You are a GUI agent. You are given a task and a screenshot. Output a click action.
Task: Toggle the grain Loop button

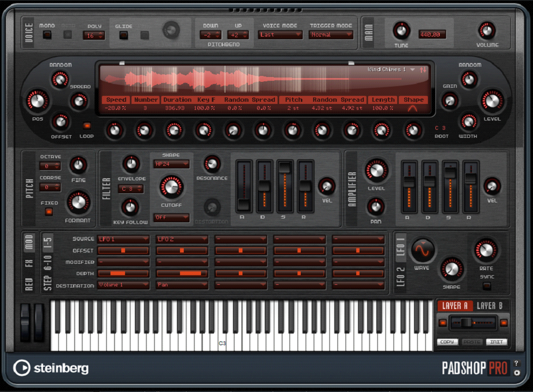[x=87, y=125]
